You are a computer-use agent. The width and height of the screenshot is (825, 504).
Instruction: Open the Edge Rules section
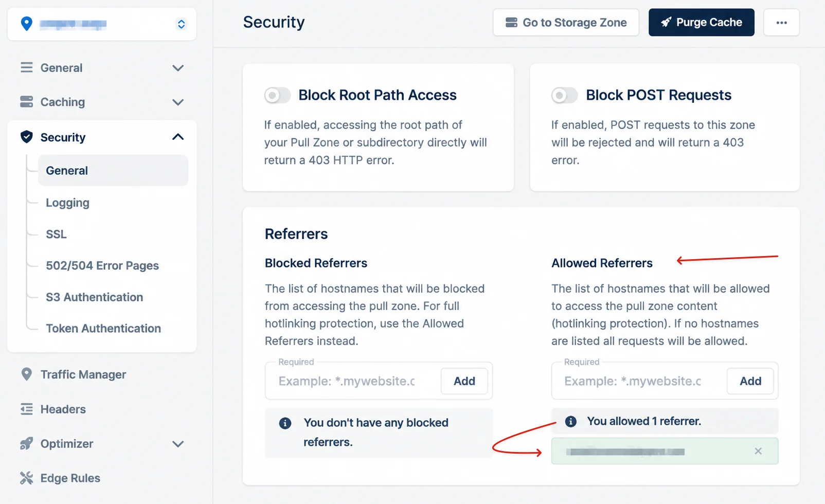(70, 478)
